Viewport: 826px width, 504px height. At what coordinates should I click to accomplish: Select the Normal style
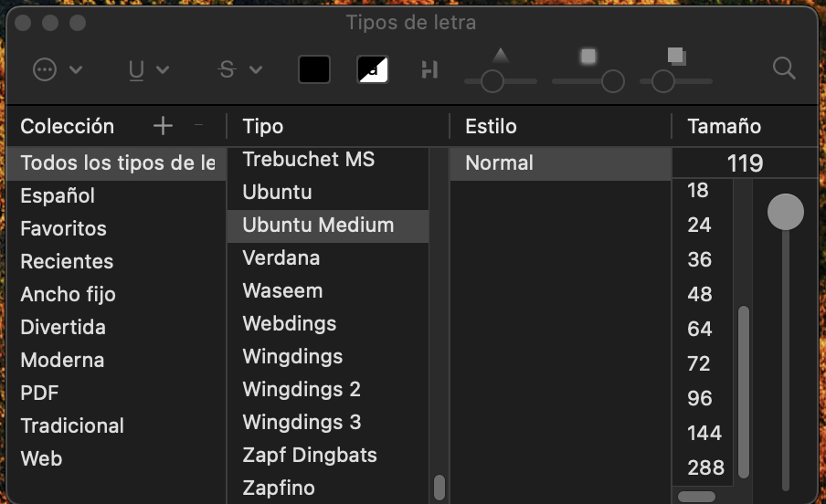pyautogui.click(x=499, y=163)
